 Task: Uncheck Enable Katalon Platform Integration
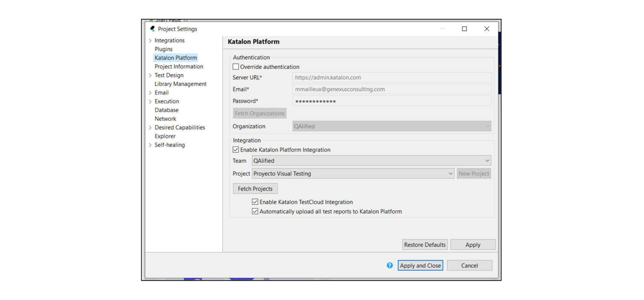(236, 150)
